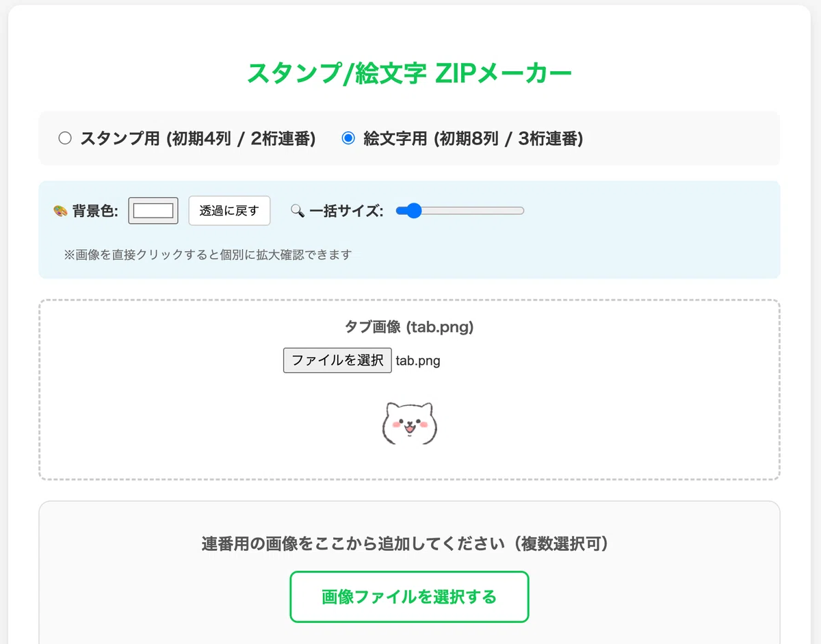821x644 pixels.
Task: Open the 背景色 color picker swatch
Action: pyautogui.click(x=153, y=211)
